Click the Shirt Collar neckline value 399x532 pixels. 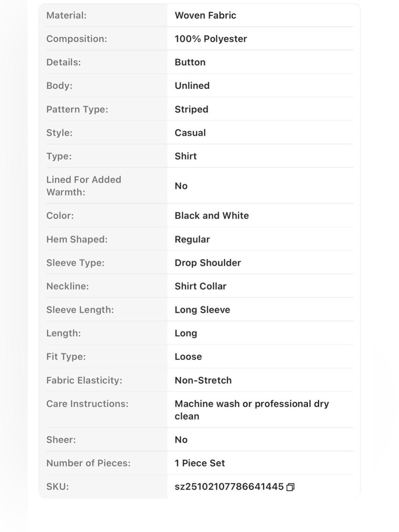tap(201, 286)
